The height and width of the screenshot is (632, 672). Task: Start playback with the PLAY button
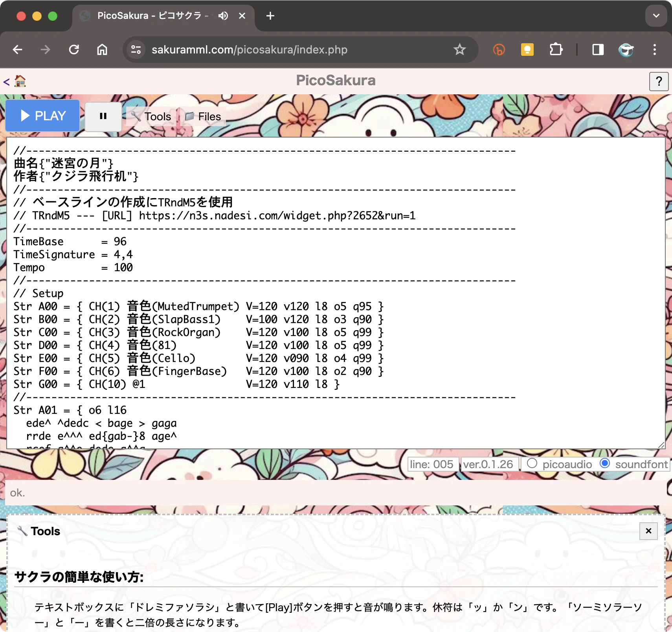click(x=42, y=116)
